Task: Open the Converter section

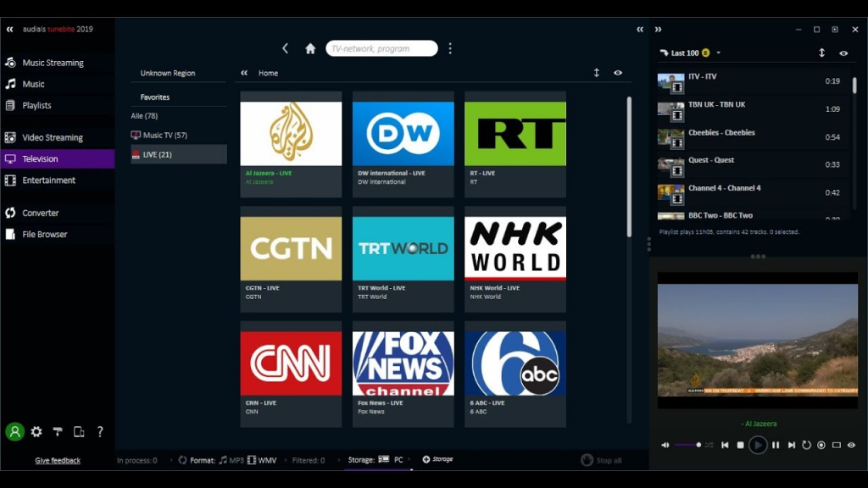Action: 58,213
